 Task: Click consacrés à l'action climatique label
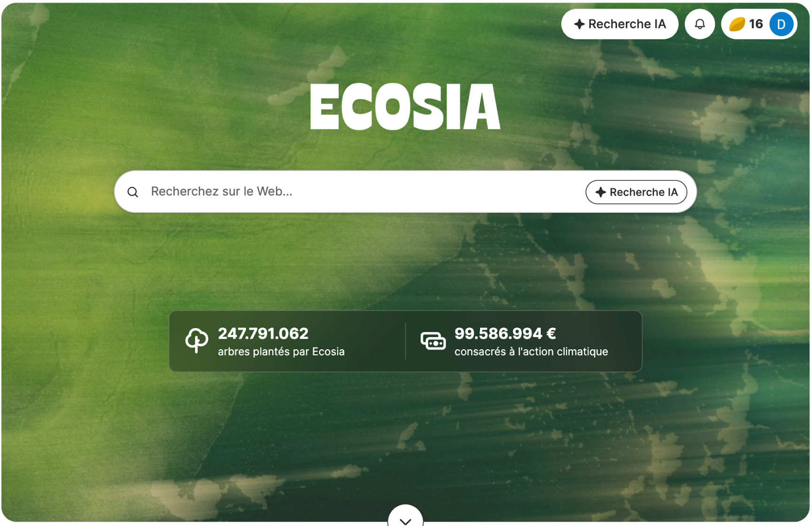tap(531, 351)
